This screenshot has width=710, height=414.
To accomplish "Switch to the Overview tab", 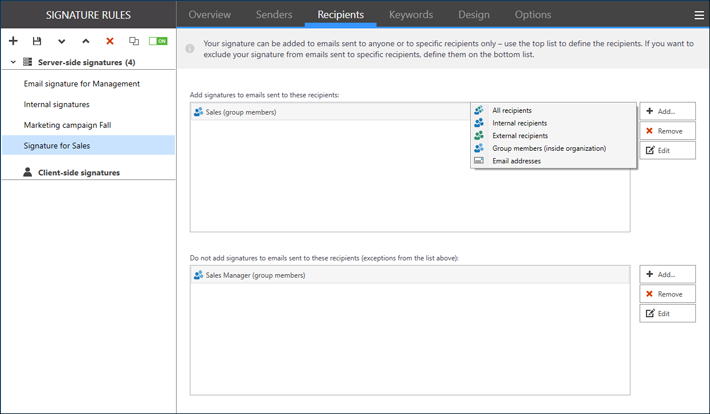I will pos(210,14).
